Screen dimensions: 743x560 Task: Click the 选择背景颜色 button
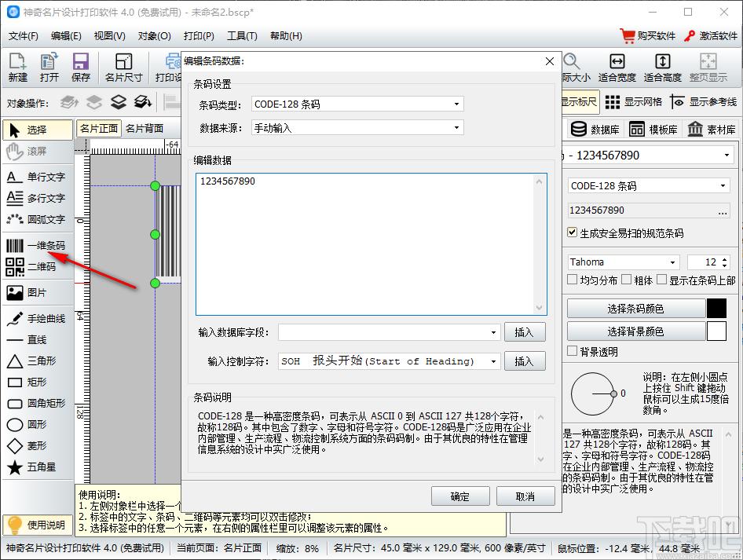[x=636, y=331]
